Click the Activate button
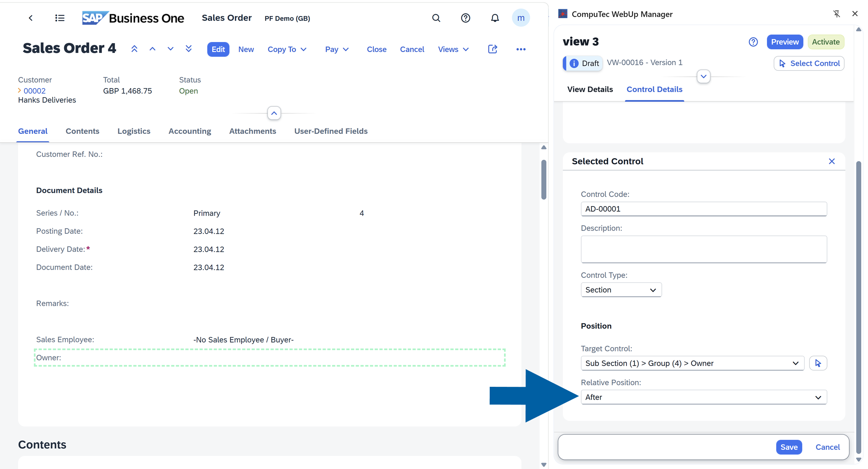This screenshot has height=469, width=868. click(826, 42)
